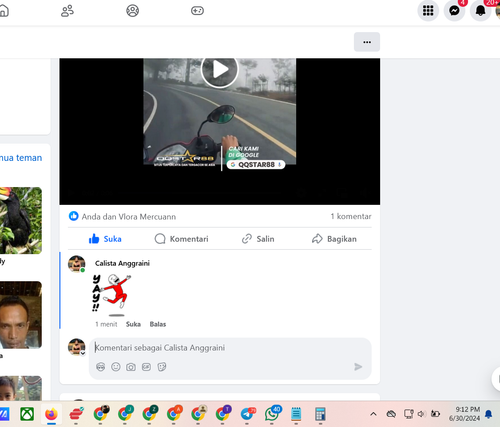Screen dimensions: 500x427
Task: Open the Windows notification bell in the taskbar
Action: click(488, 414)
